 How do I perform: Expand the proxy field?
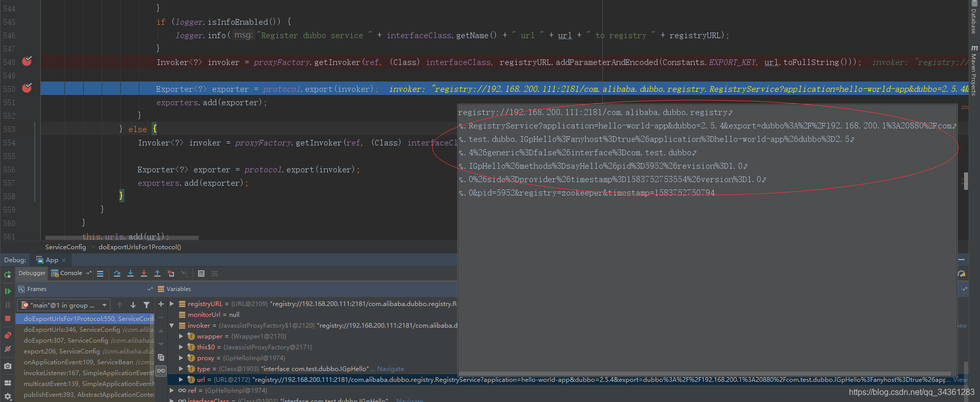(x=181, y=358)
